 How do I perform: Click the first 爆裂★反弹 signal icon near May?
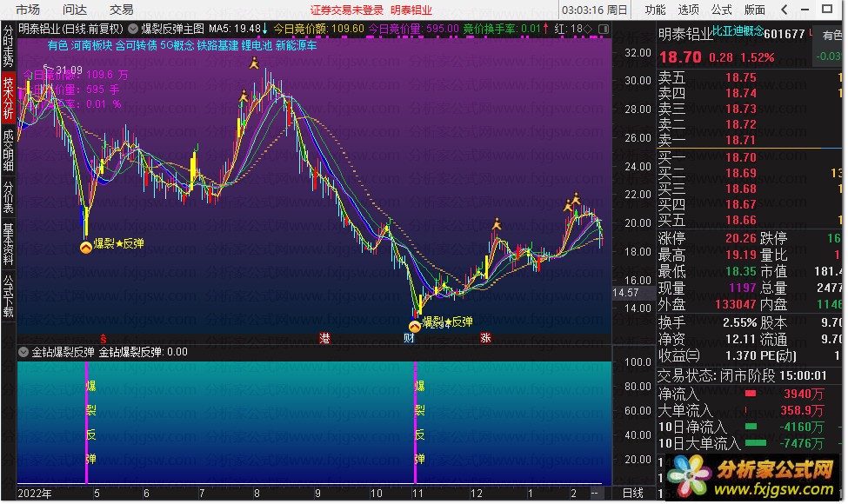pyautogui.click(x=86, y=248)
